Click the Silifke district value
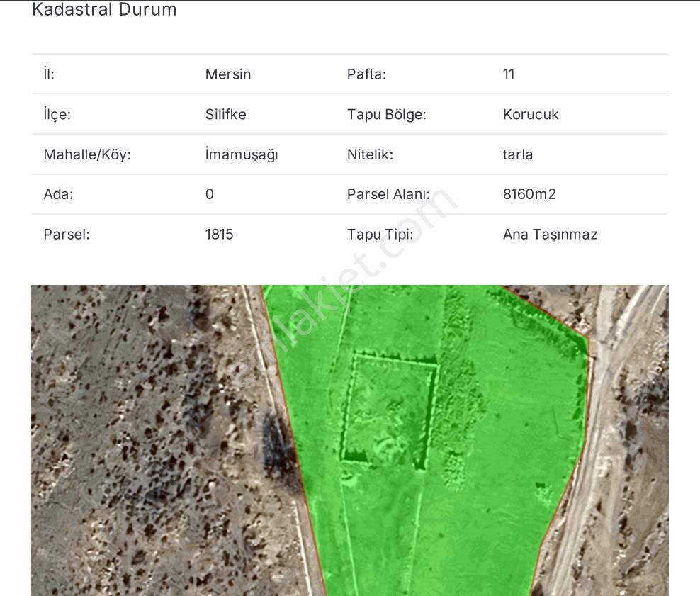The width and height of the screenshot is (700, 596). pyautogui.click(x=225, y=114)
